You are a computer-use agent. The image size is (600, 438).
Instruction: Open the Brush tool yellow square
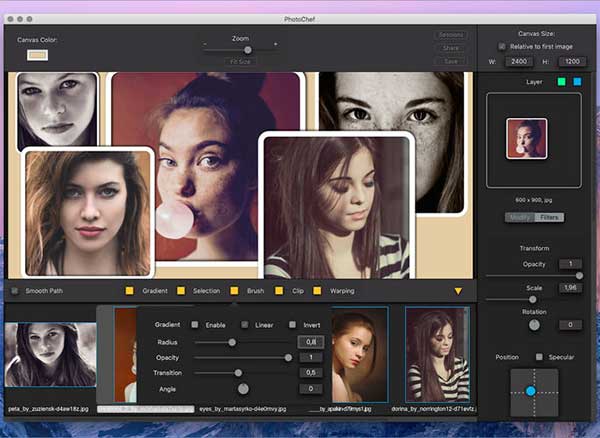coord(234,291)
